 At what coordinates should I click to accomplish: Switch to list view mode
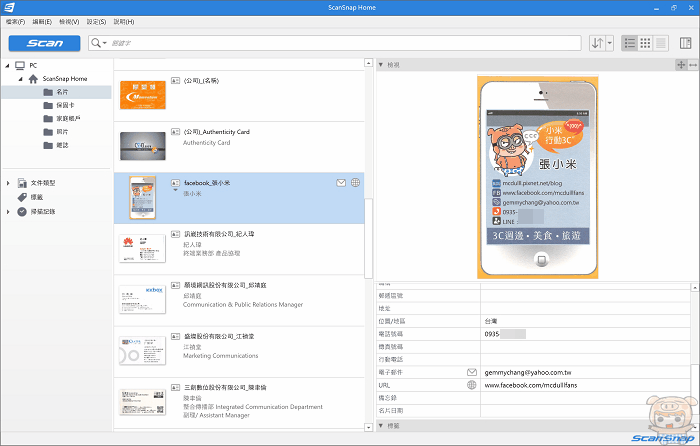click(x=630, y=43)
